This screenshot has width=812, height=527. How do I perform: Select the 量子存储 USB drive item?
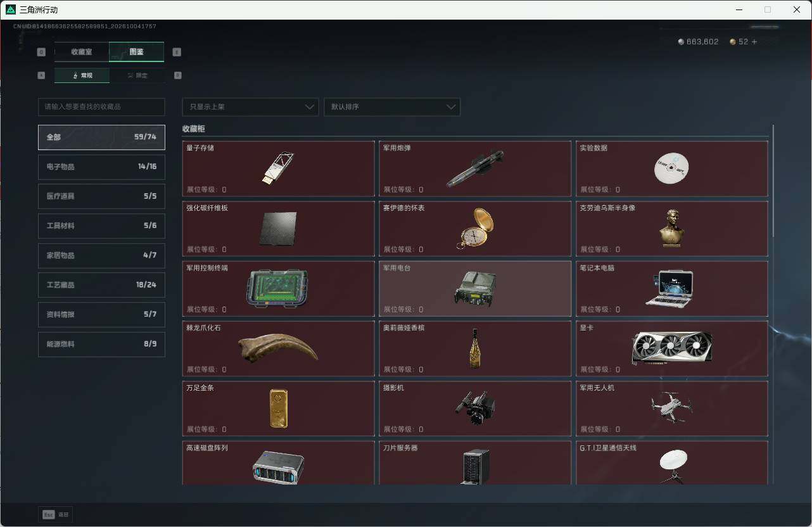pyautogui.click(x=277, y=168)
